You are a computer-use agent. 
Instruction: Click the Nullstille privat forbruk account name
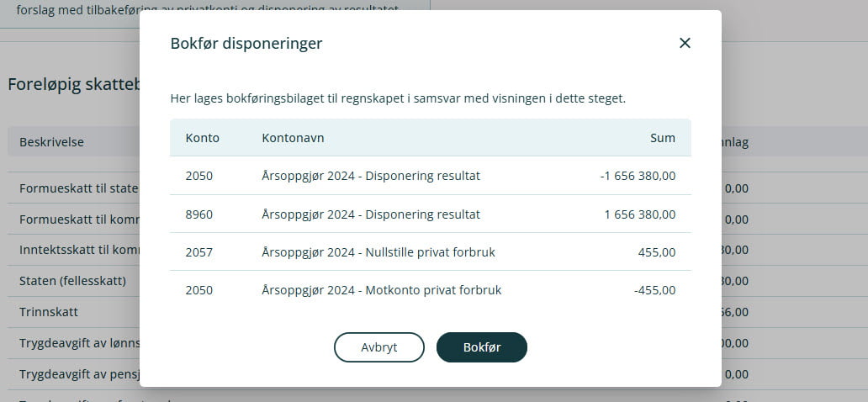[x=381, y=252]
